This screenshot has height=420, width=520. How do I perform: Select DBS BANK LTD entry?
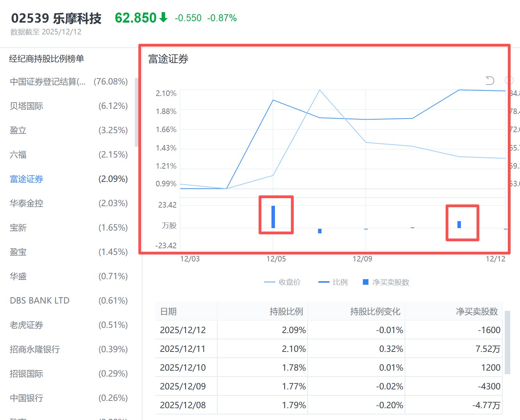click(39, 300)
